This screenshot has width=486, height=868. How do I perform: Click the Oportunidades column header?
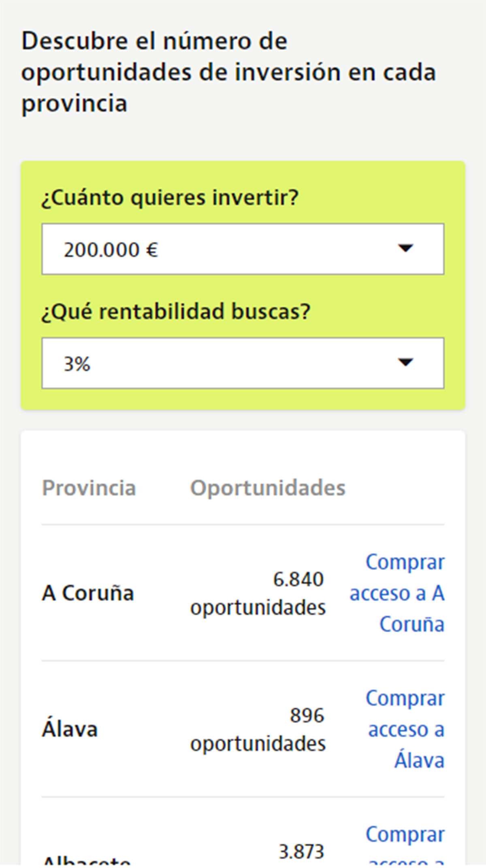point(268,488)
